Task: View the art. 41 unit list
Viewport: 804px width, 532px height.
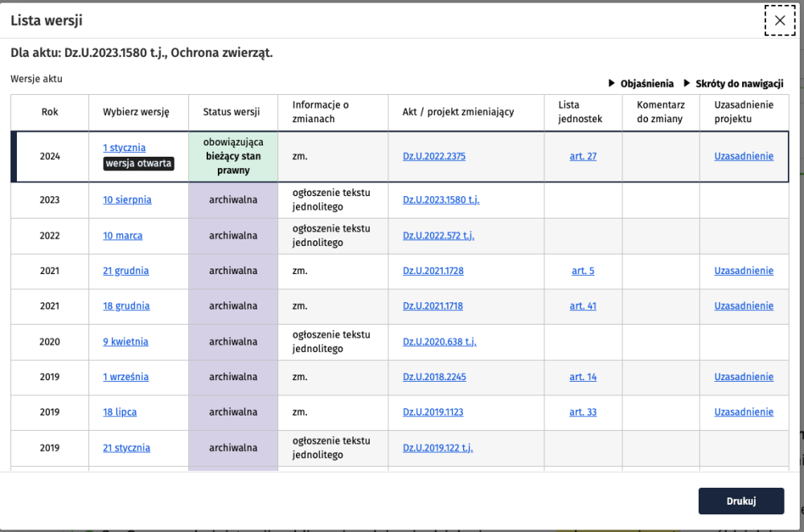Action: (x=582, y=306)
